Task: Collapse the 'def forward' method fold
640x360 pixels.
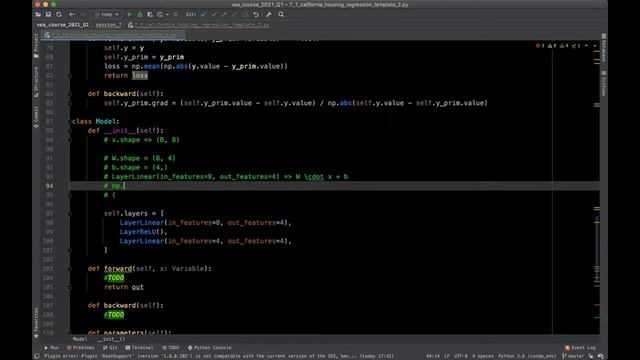Action: (x=70, y=269)
